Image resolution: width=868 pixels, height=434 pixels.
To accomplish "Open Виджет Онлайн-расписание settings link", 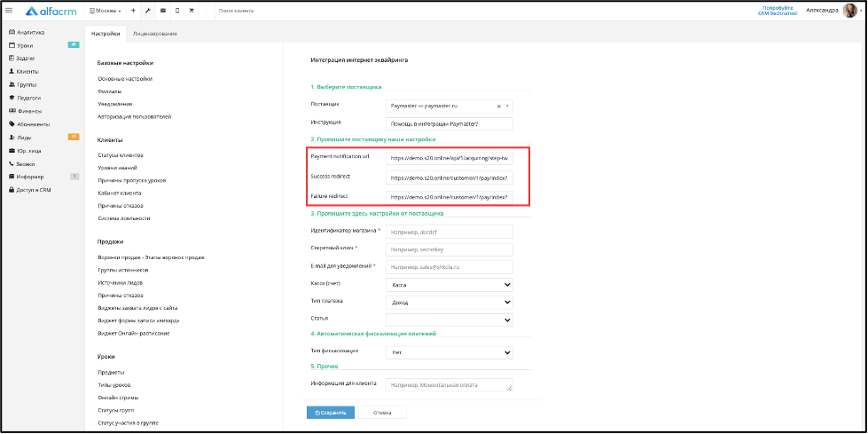I will click(x=133, y=333).
